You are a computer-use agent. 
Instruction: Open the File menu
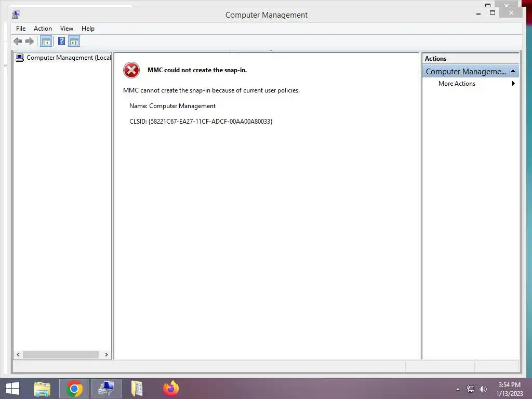(x=21, y=29)
